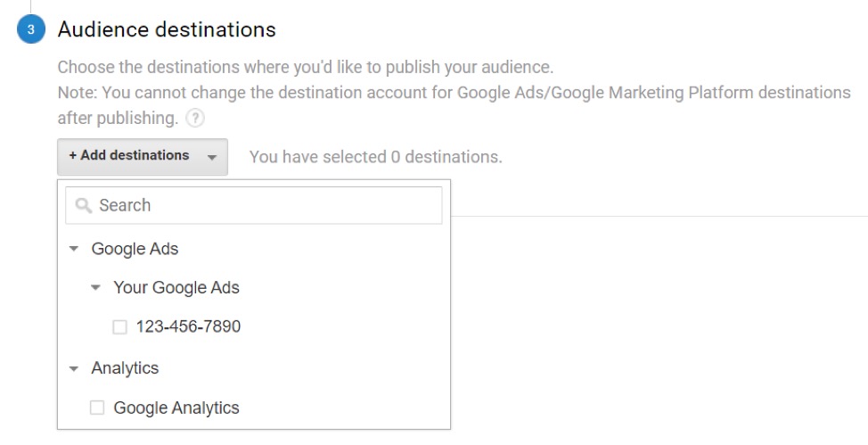
Task: Click the Google Analytics option label
Action: 176,408
